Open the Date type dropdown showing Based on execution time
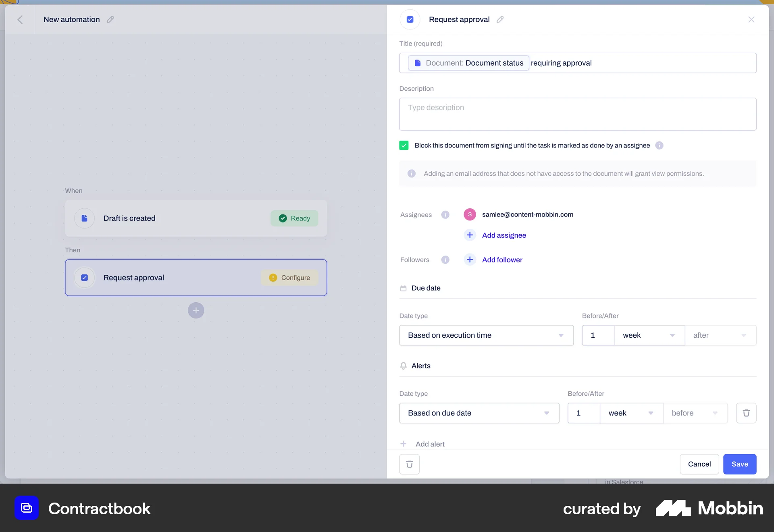Image resolution: width=774 pixels, height=532 pixels. pos(486,335)
